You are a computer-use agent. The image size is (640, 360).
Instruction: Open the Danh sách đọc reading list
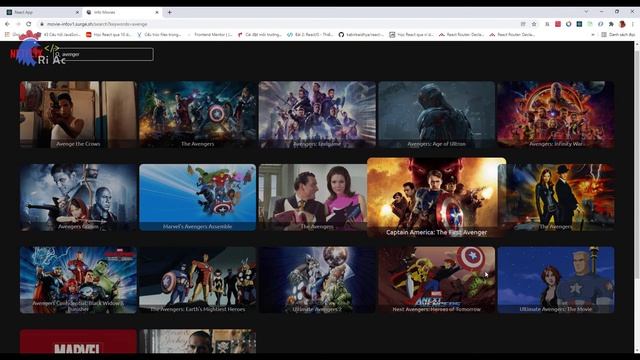[618, 35]
